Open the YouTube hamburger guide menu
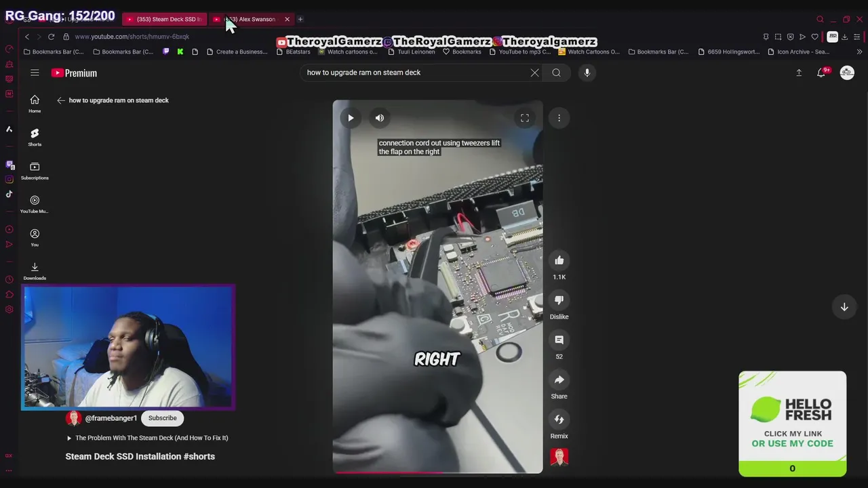Screen dimensions: 868x488 coord(35,73)
